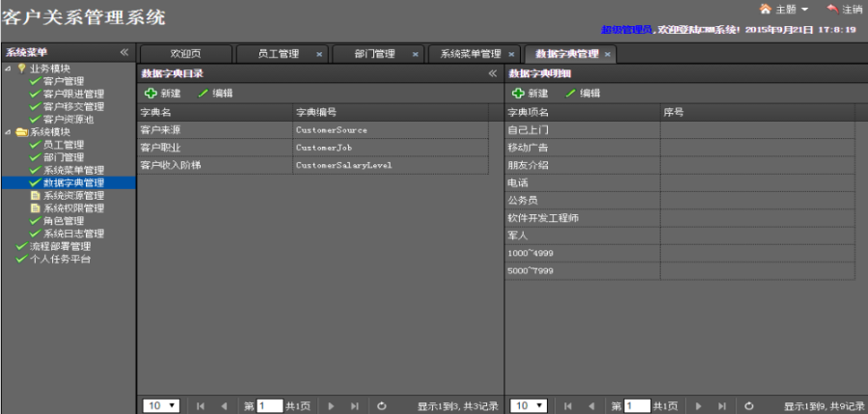The image size is (868, 414).
Task: Collapse the 系统菜单 sidebar panel
Action: point(124,53)
